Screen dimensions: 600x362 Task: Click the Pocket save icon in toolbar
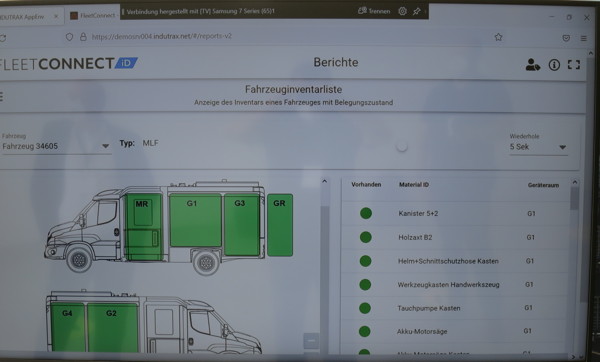pyautogui.click(x=566, y=38)
